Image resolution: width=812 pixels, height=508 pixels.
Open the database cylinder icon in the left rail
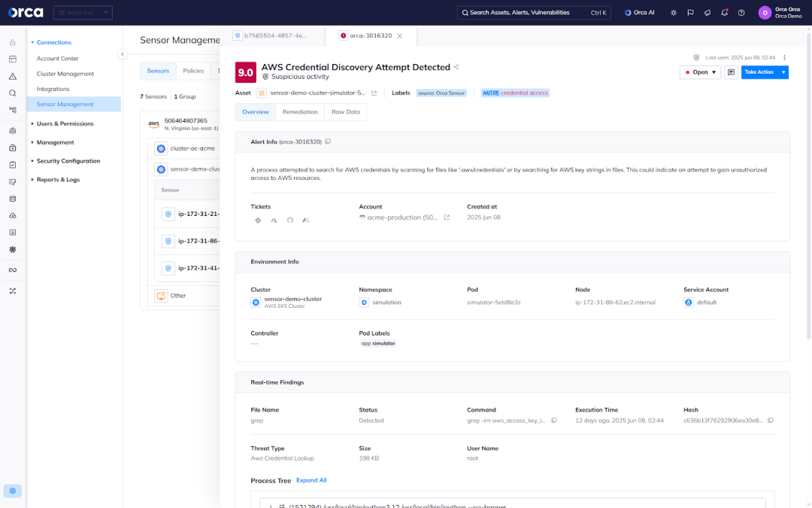point(13,199)
